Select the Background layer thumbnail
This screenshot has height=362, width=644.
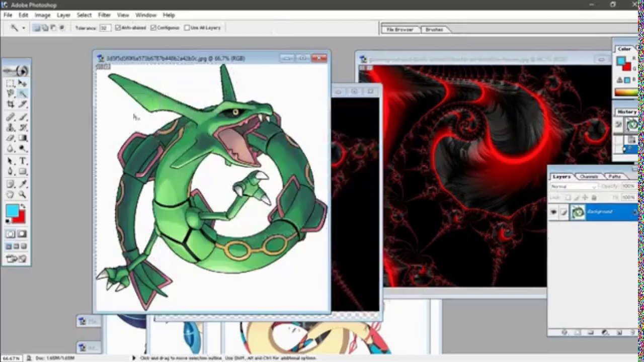pyautogui.click(x=578, y=212)
